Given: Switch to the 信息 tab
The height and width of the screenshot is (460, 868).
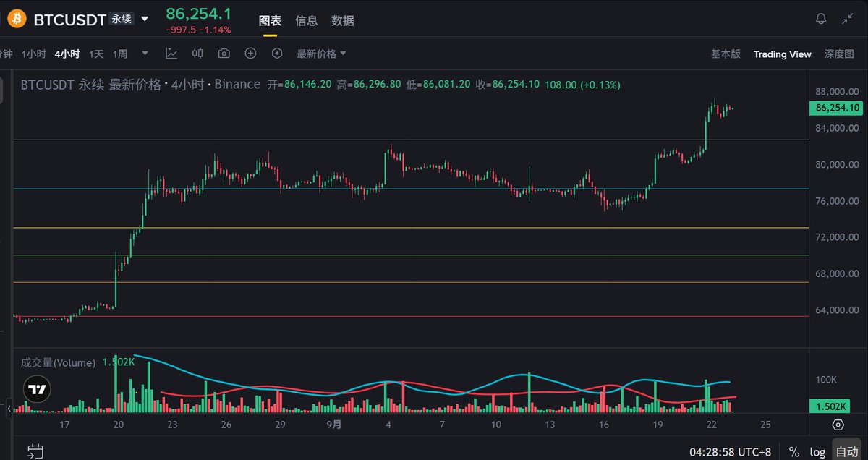Looking at the screenshot, I should (307, 20).
